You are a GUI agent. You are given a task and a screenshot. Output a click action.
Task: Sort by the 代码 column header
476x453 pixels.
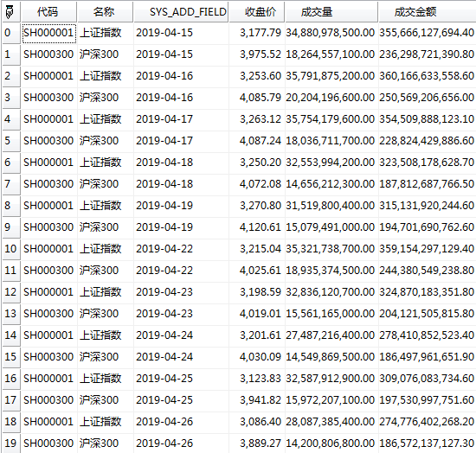point(48,12)
